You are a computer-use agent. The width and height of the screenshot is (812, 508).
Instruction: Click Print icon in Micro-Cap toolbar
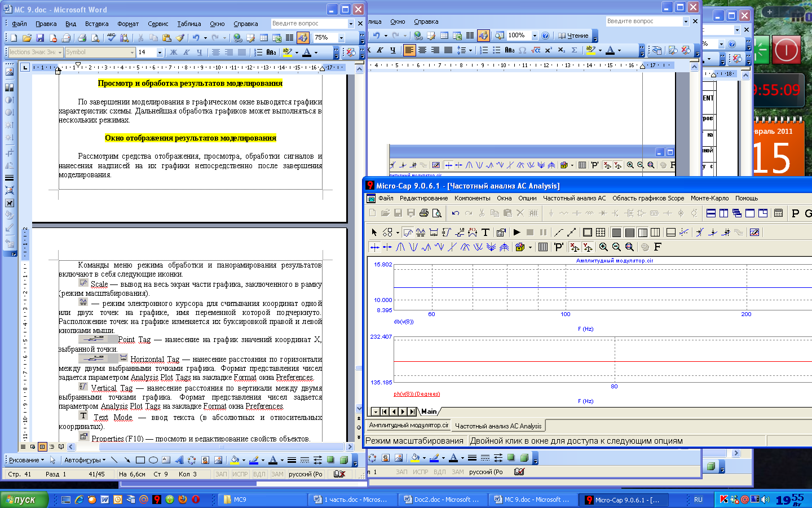pos(423,213)
